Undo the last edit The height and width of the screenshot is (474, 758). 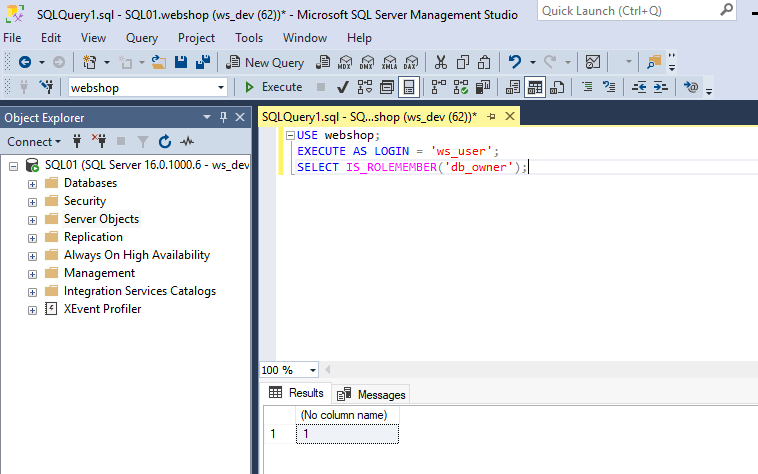point(515,62)
